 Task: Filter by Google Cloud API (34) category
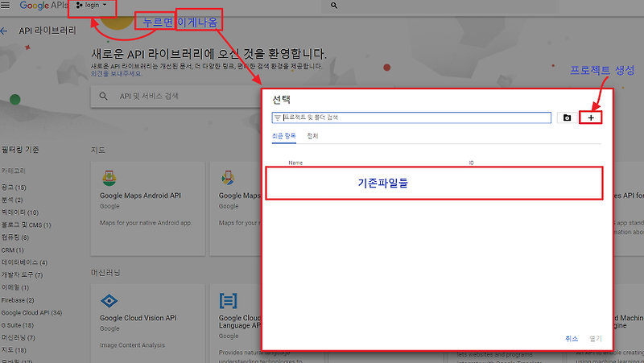pyautogui.click(x=31, y=312)
